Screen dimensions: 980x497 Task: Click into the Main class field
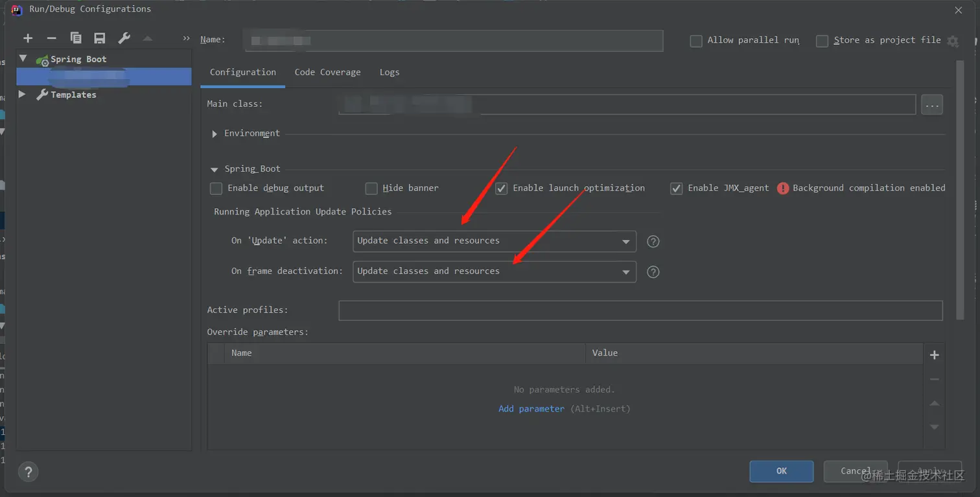(627, 104)
